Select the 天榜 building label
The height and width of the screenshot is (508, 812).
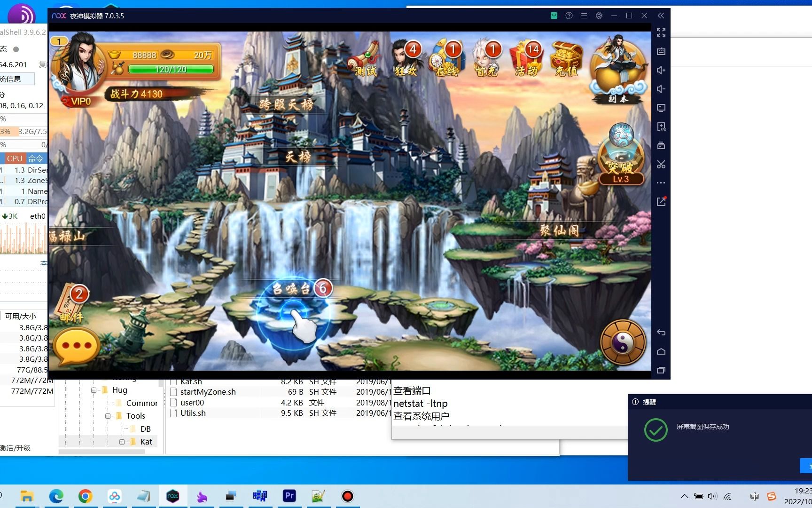tap(298, 156)
